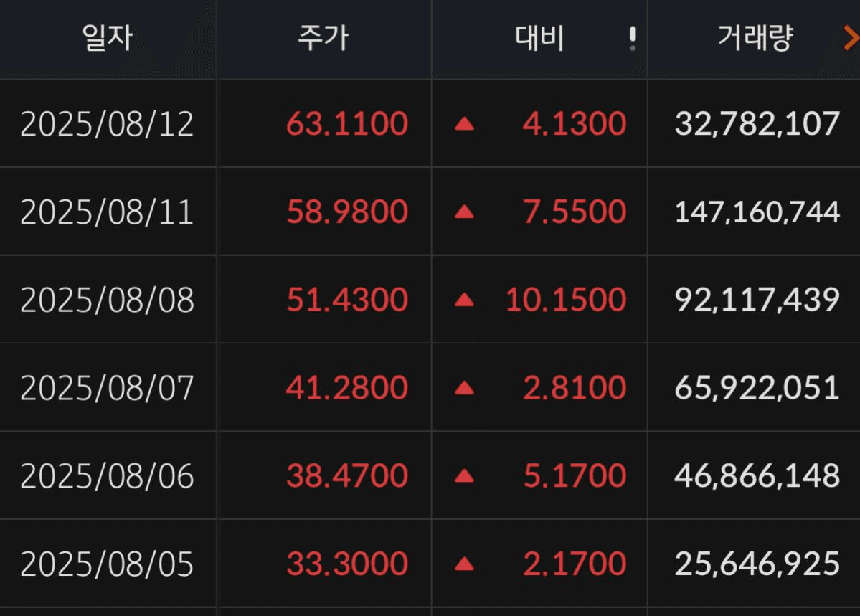
Task: Click the up triangle in the 2025/08/06 row
Action: pyautogui.click(x=464, y=475)
